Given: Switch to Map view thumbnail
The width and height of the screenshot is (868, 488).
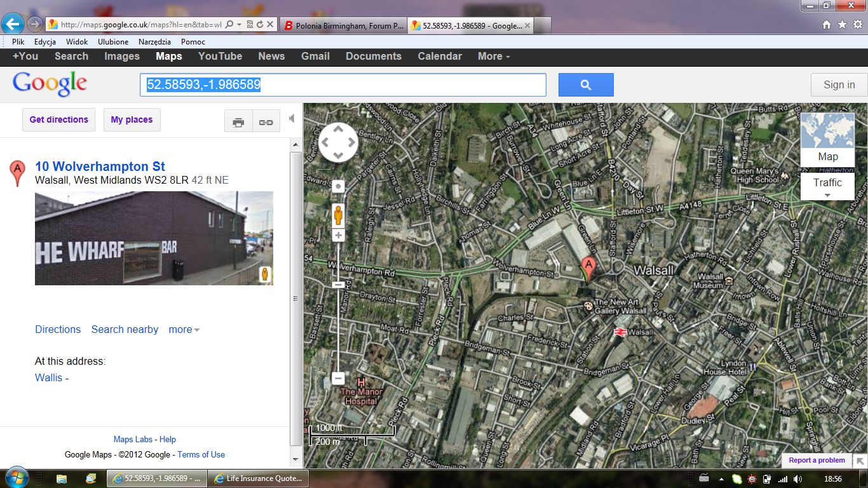Looking at the screenshot, I should [827, 139].
